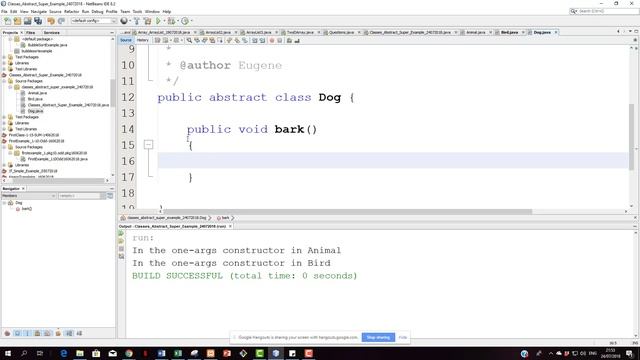
Task: Click bark breadcrumb below the editor
Action: [225, 218]
